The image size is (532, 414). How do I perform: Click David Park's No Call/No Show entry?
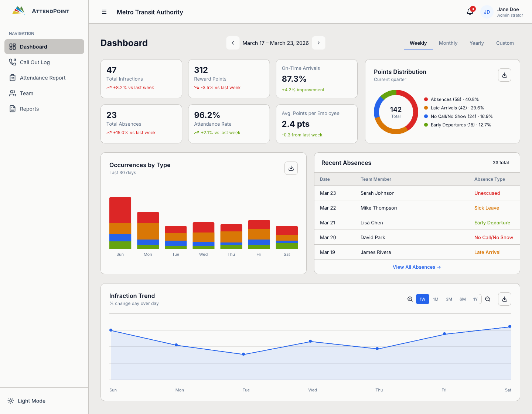click(x=494, y=237)
